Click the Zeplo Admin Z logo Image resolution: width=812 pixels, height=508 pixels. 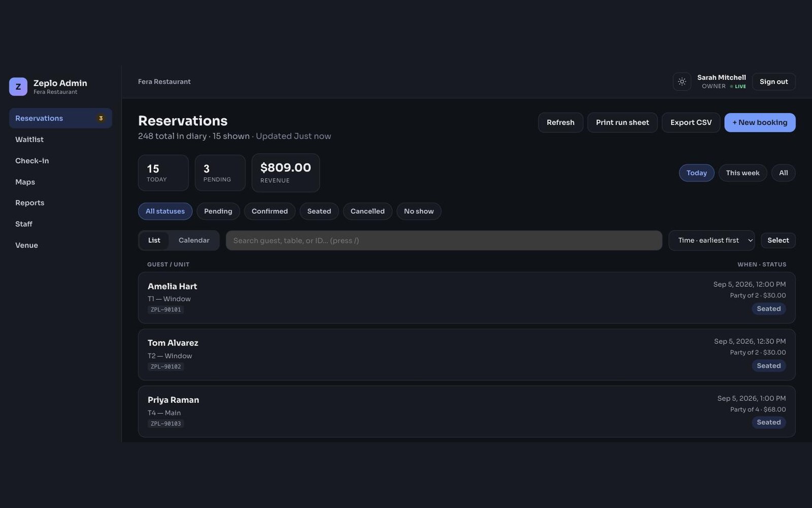pos(18,87)
